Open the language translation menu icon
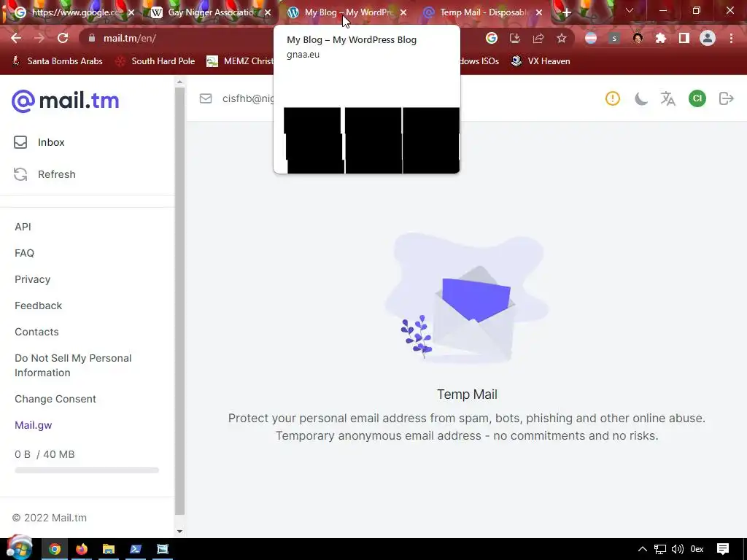The image size is (747, 560). (668, 98)
